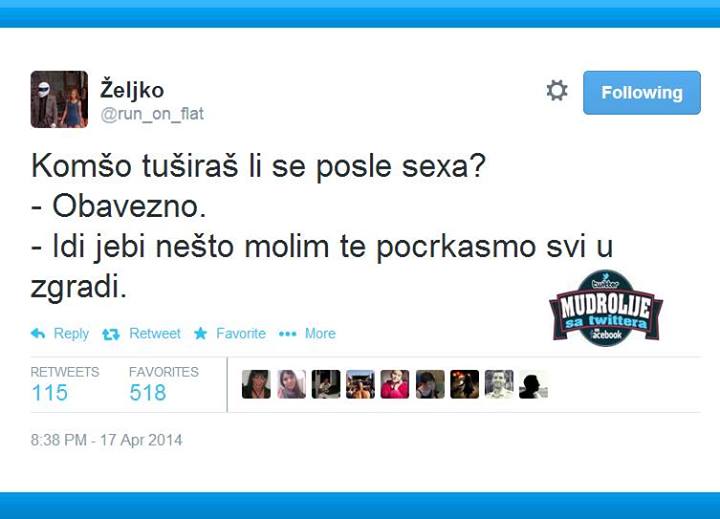Click the silhouette avatar at row end
The image size is (720, 519).
click(x=534, y=384)
